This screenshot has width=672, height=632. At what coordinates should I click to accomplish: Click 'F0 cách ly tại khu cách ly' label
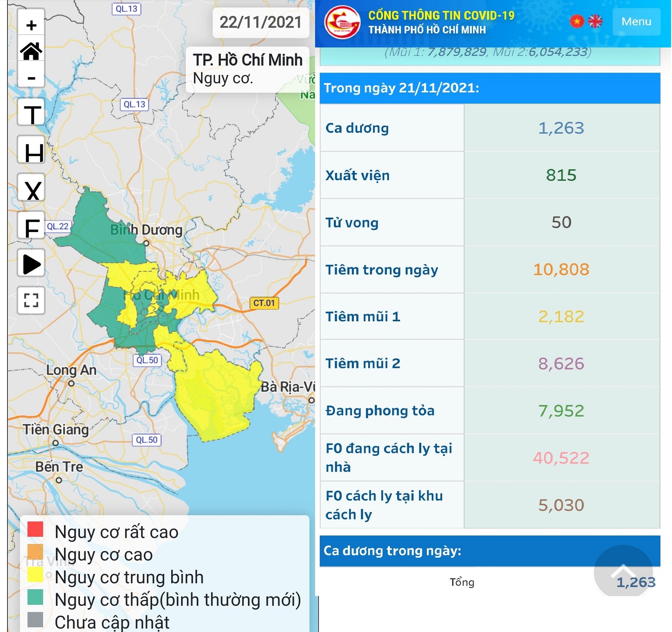click(384, 505)
